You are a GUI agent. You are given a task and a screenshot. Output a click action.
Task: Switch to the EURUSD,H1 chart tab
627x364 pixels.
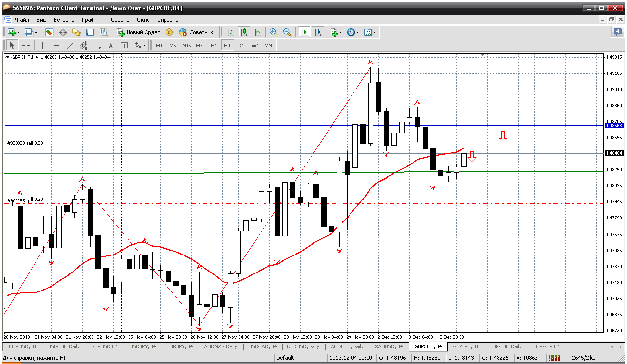[x=22, y=346]
